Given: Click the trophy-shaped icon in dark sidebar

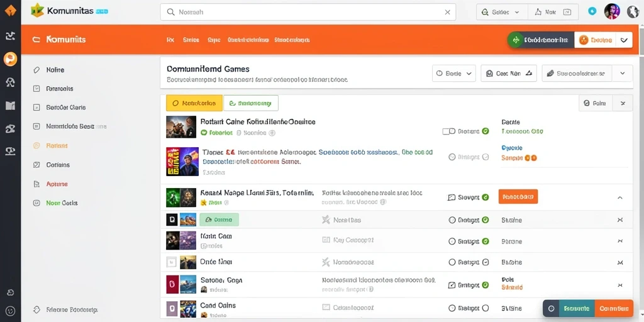Looking at the screenshot, I should pos(10,152).
